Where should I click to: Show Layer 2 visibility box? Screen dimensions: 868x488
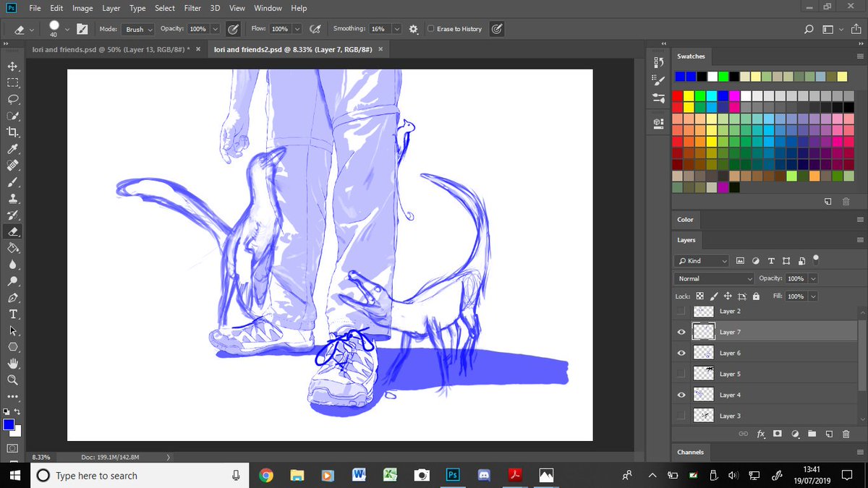[x=681, y=311]
